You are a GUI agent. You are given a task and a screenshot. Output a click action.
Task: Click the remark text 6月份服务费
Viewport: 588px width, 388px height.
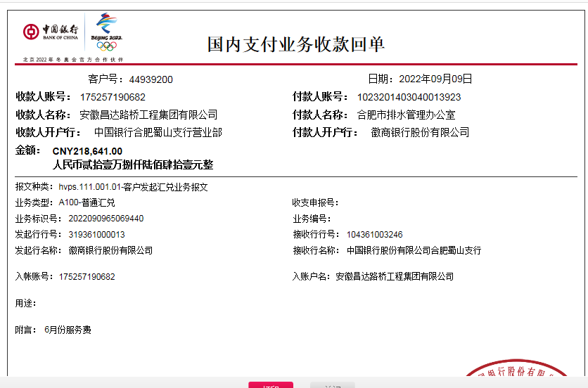pos(68,330)
